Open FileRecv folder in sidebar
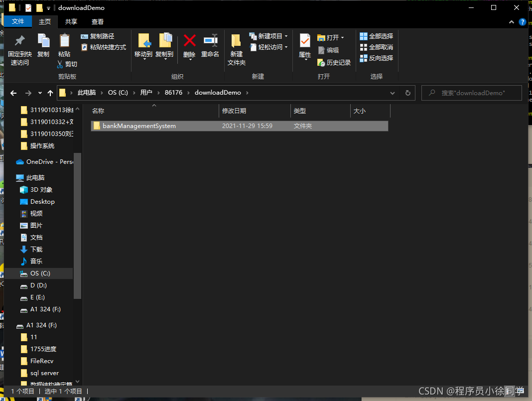 (x=37, y=361)
